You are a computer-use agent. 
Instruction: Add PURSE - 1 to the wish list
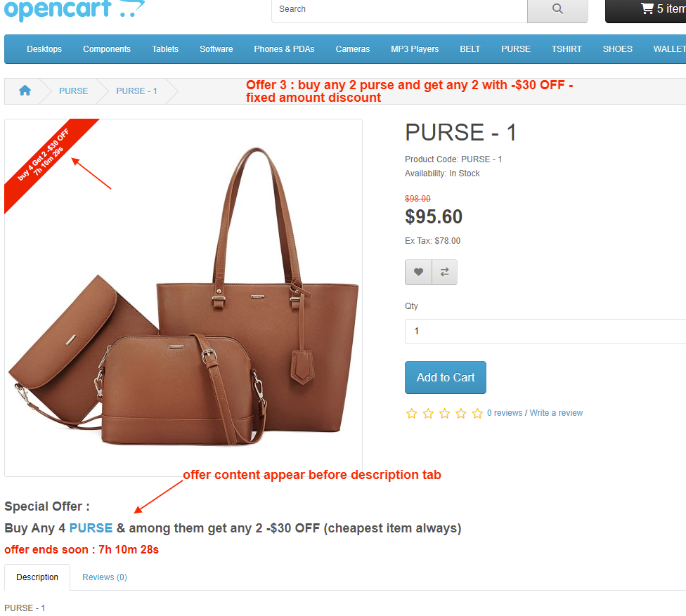[x=418, y=272]
